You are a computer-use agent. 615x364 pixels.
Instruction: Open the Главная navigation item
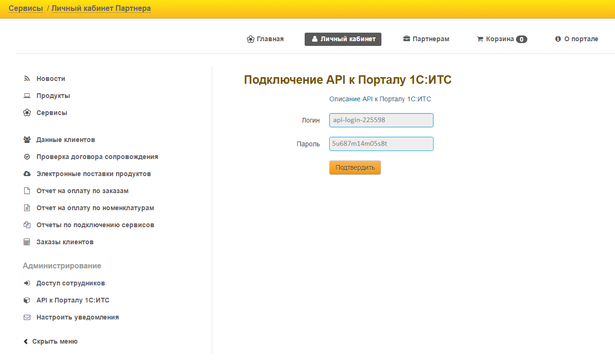(265, 39)
